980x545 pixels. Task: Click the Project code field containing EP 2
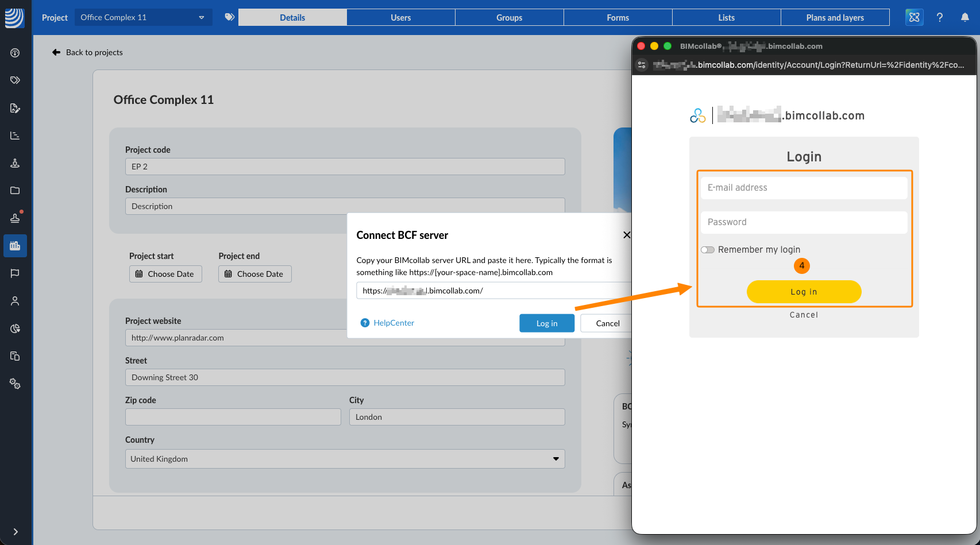345,167
